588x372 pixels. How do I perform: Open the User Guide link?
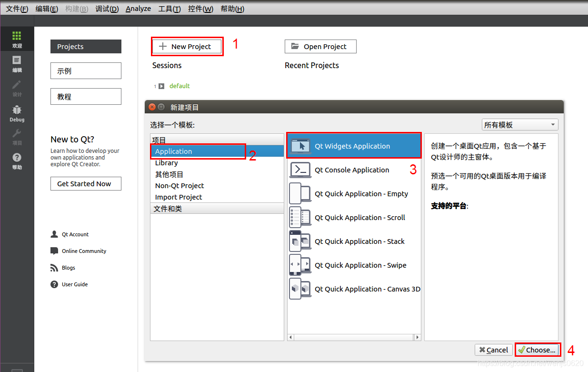tap(75, 284)
